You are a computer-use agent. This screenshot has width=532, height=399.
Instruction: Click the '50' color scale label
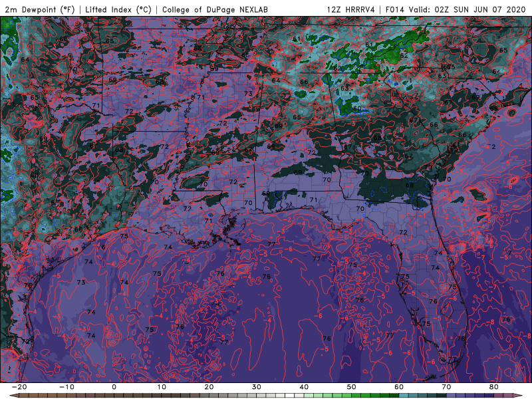pos(352,387)
